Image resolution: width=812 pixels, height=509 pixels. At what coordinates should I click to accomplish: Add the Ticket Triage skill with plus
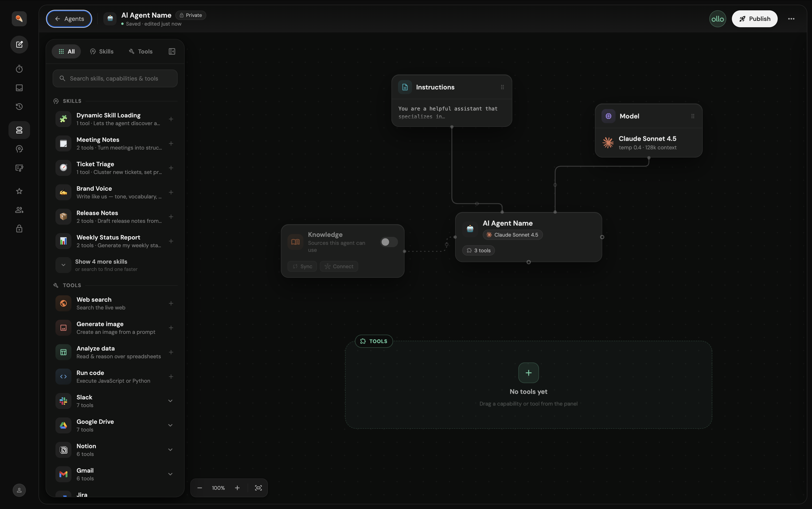coord(171,168)
